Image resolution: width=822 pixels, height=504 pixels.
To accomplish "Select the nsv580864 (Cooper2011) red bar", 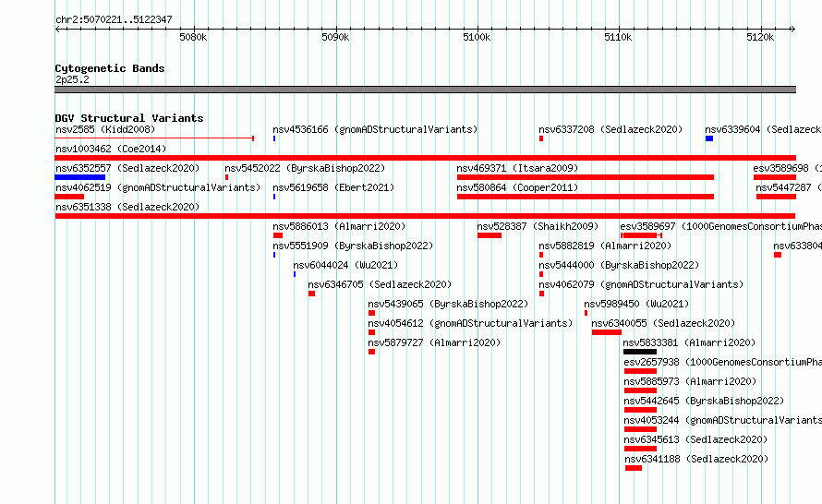I will (586, 197).
